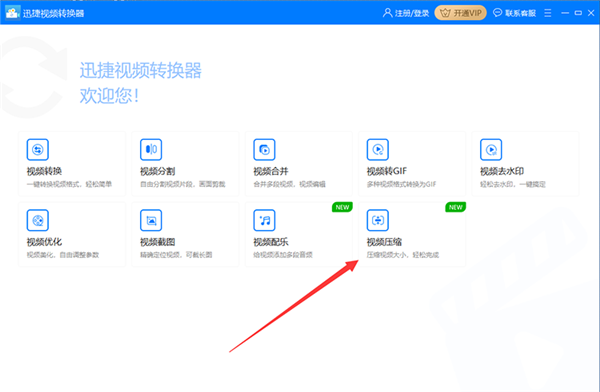Screen dimensions: 600x392
Task: Open the 视频截图 screenshot icon
Action: 151,220
